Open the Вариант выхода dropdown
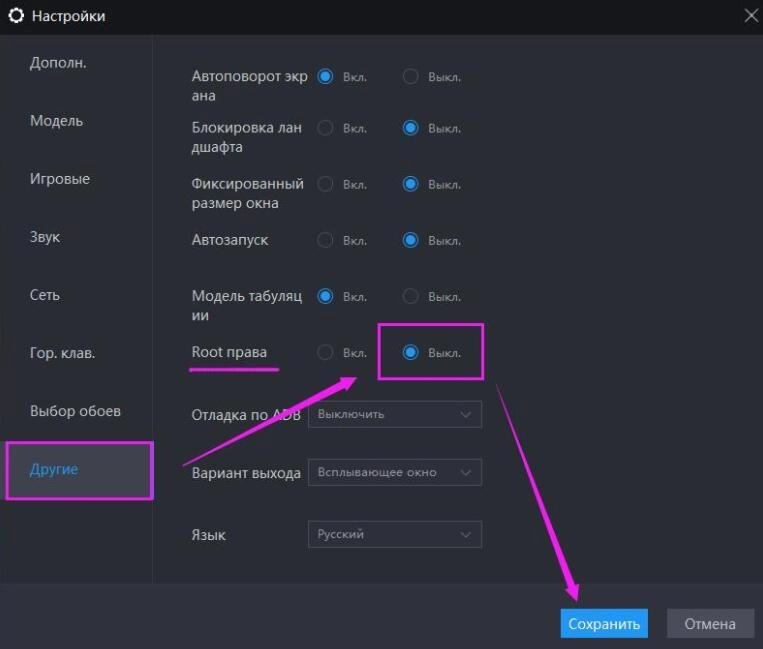The width and height of the screenshot is (763, 649). [394, 472]
